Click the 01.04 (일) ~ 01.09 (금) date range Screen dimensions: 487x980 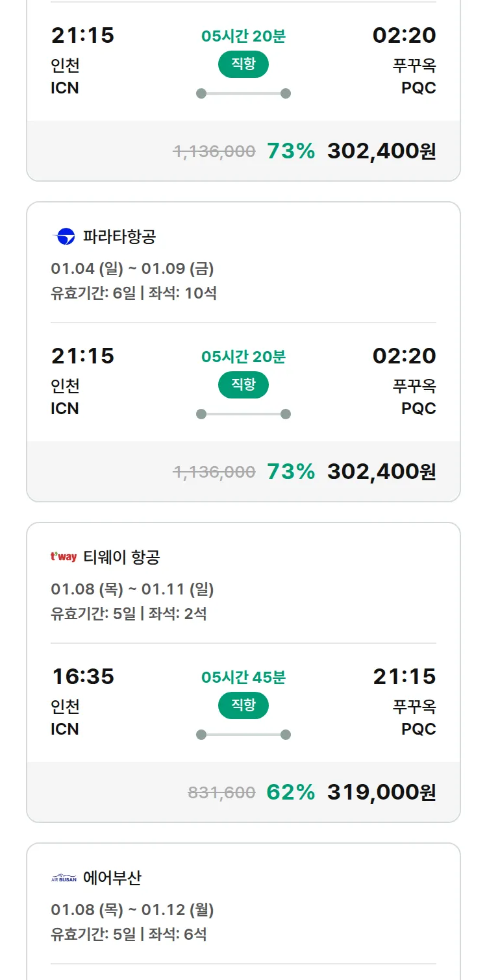132,269
